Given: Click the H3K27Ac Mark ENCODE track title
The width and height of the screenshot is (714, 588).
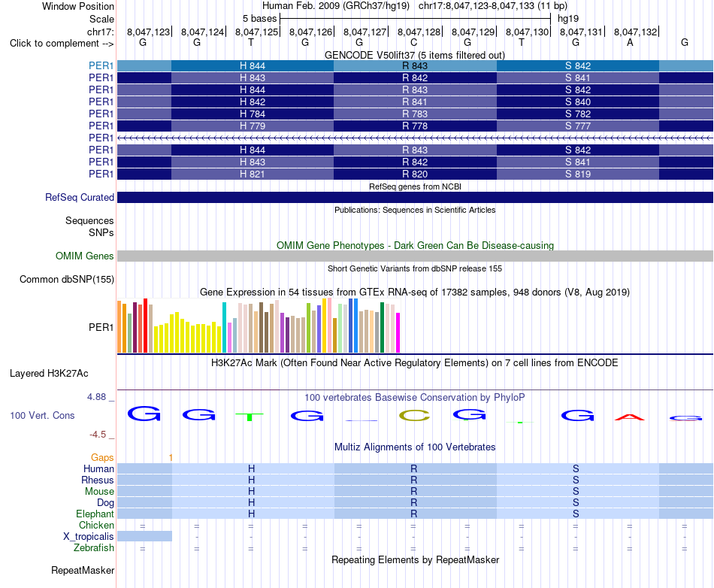Looking at the screenshot, I should pos(414,363).
